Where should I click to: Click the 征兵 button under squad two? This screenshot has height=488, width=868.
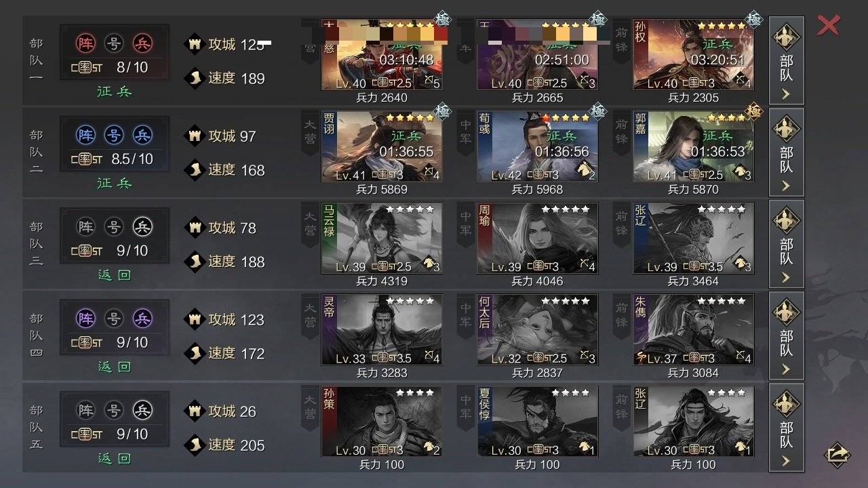pyautogui.click(x=115, y=183)
